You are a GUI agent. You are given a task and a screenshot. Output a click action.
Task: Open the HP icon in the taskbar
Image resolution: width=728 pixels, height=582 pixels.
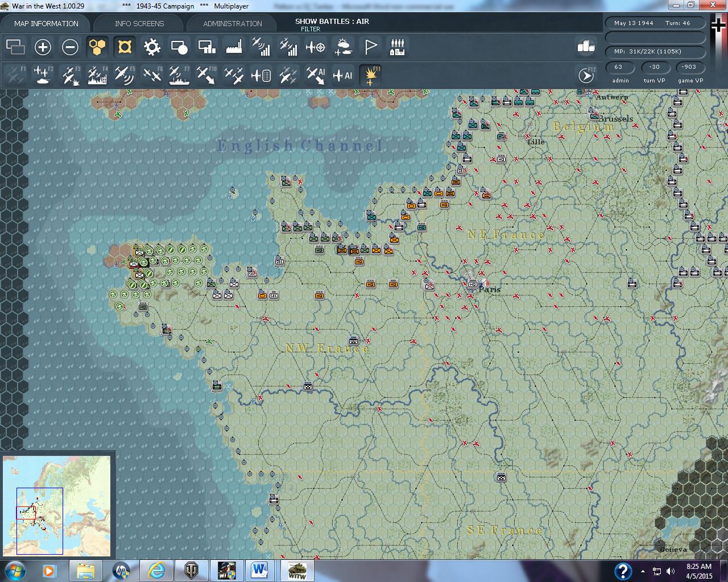pyautogui.click(x=121, y=571)
